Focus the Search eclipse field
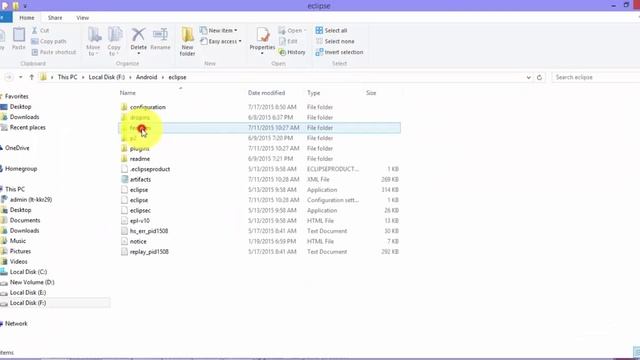Viewport: 640px width, 360px height. coord(595,77)
